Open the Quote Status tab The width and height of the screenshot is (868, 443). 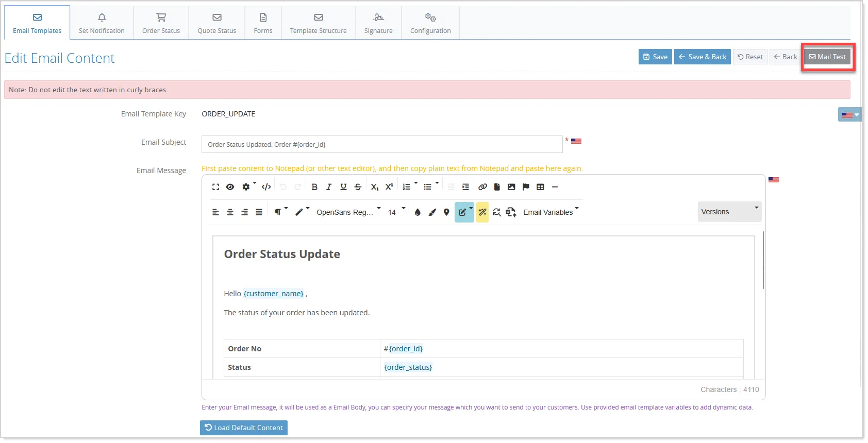pyautogui.click(x=216, y=23)
